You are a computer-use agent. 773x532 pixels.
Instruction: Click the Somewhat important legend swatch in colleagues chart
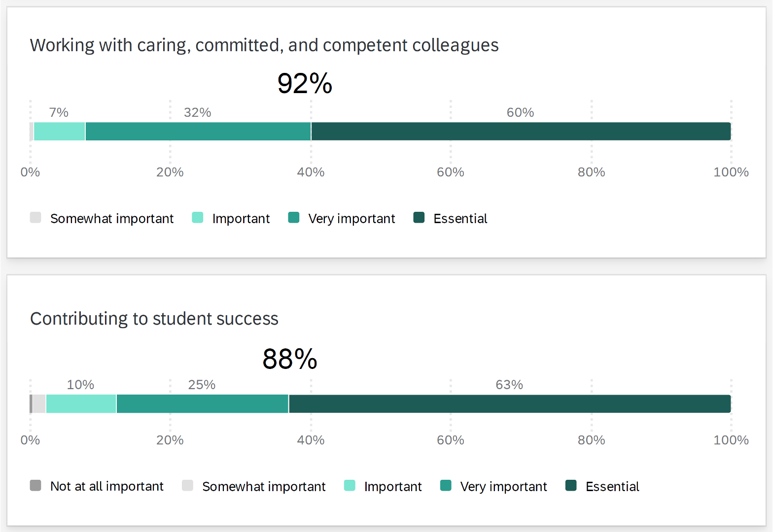pos(35,218)
